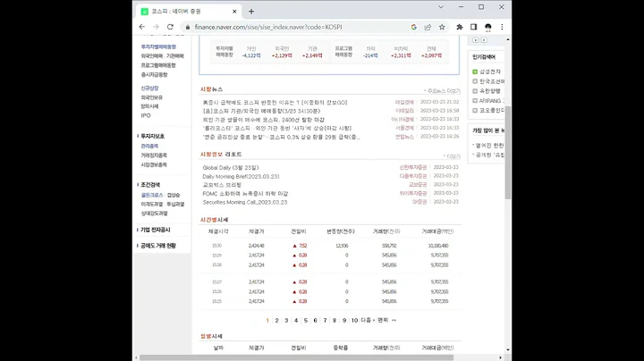Open 증시자금동향 in the sidebar
This screenshot has width=644, height=361.
(155, 75)
